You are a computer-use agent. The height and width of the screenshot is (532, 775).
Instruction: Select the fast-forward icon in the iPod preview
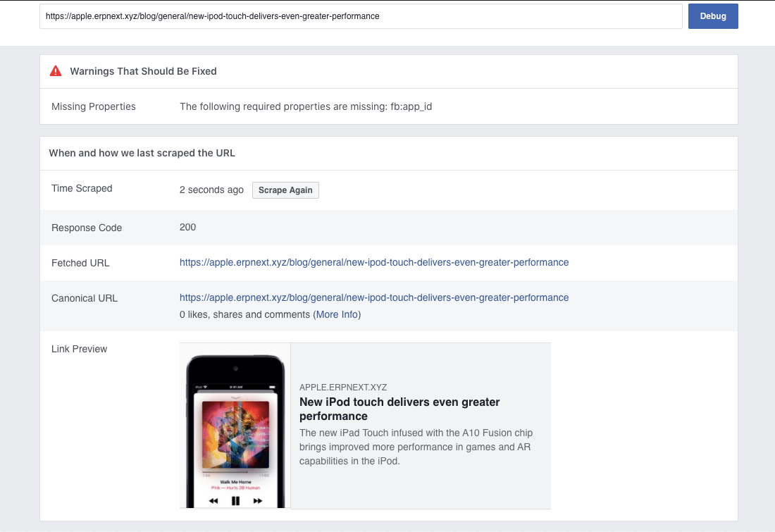point(256,500)
